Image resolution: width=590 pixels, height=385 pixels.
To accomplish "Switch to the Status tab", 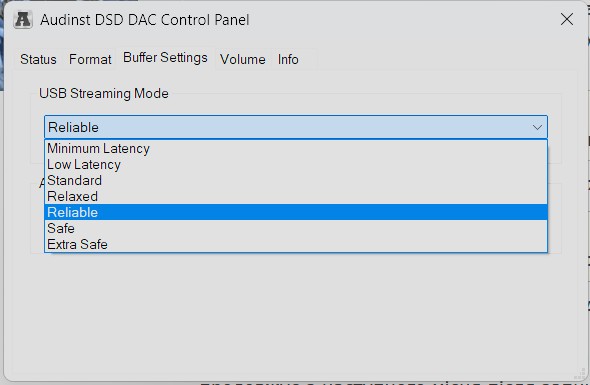I will [x=38, y=59].
